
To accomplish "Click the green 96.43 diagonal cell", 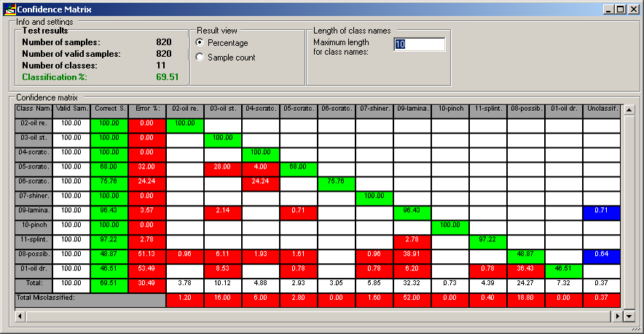I will 412,213.
